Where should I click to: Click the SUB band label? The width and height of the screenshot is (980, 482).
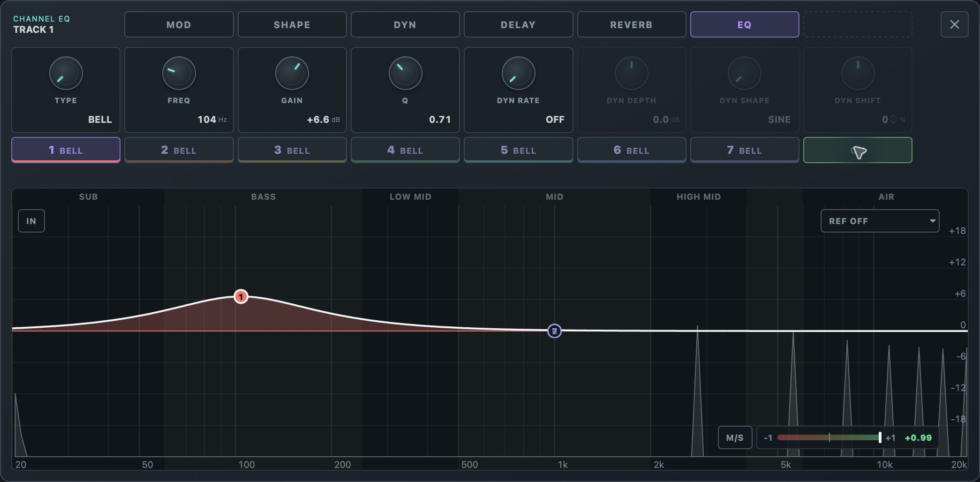coord(88,197)
